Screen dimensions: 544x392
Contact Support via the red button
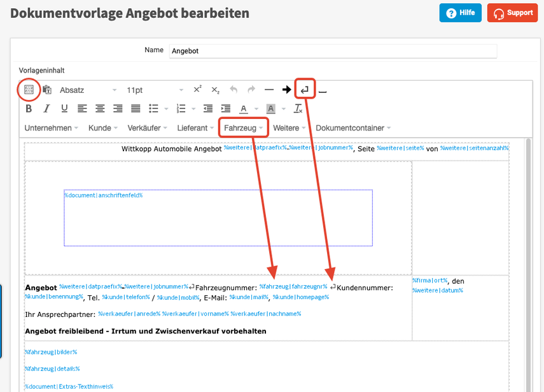pyautogui.click(x=512, y=13)
